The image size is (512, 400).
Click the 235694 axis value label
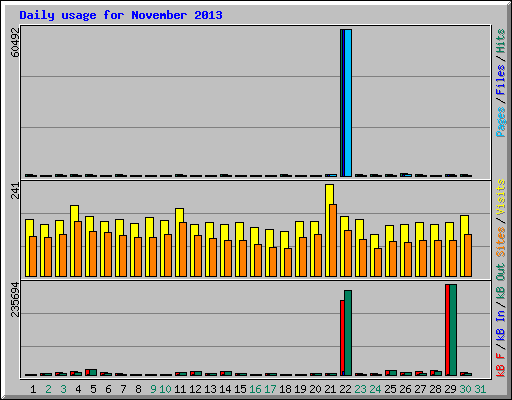pyautogui.click(x=15, y=299)
